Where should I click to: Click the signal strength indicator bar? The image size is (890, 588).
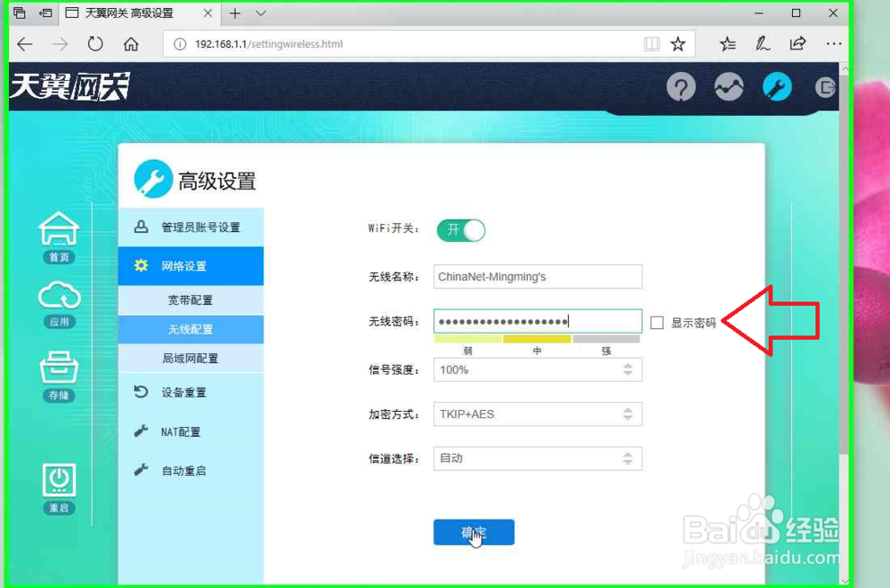pyautogui.click(x=538, y=339)
